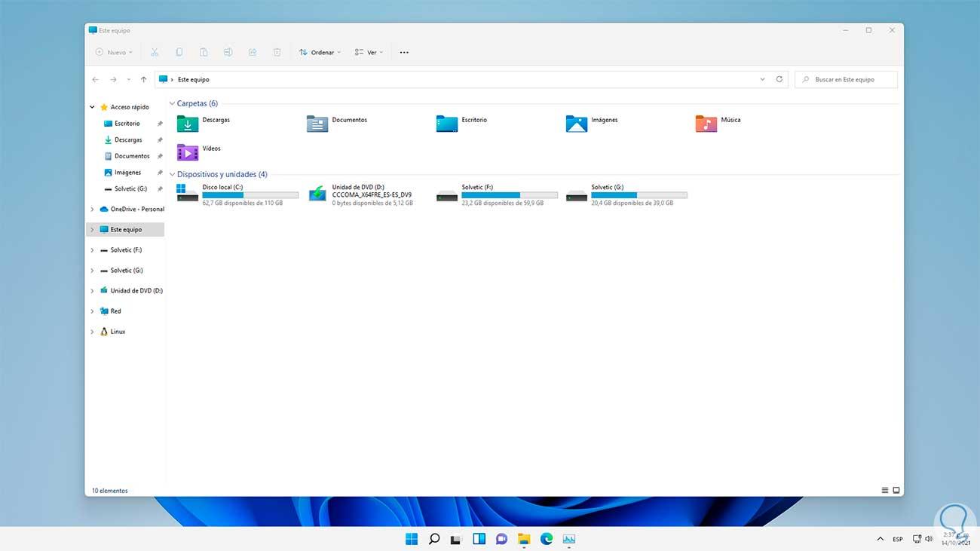Open the Nuevo menu
The image size is (980, 551).
[x=113, y=51]
